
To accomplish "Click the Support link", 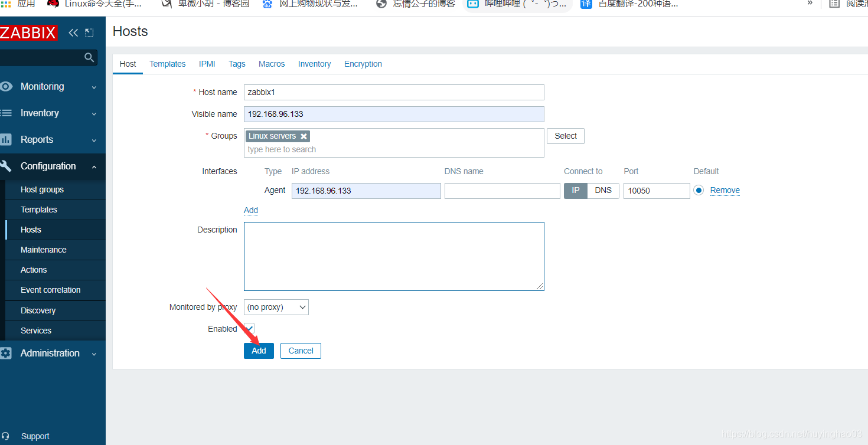I will (x=35, y=436).
